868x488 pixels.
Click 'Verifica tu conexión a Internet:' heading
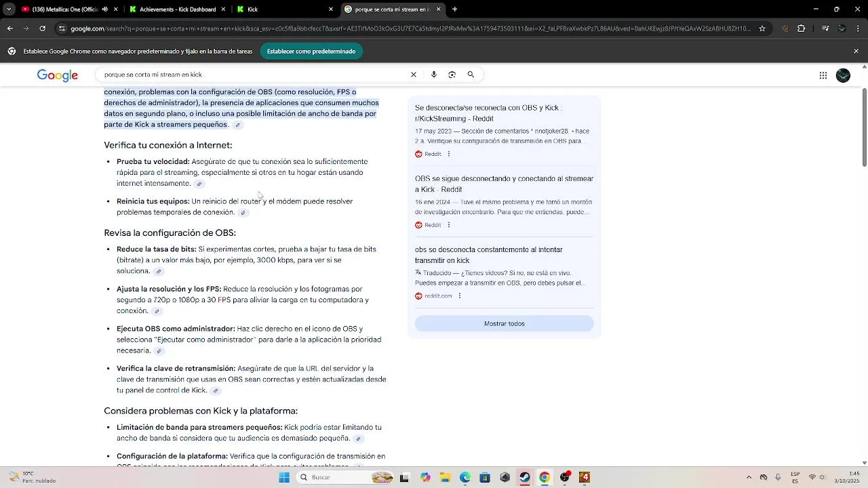tap(168, 145)
